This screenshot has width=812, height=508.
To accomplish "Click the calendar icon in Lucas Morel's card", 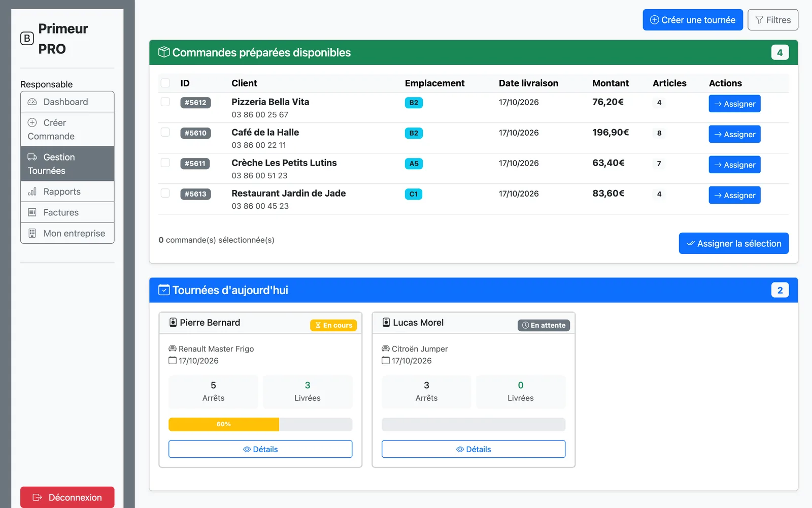I will pos(386,361).
